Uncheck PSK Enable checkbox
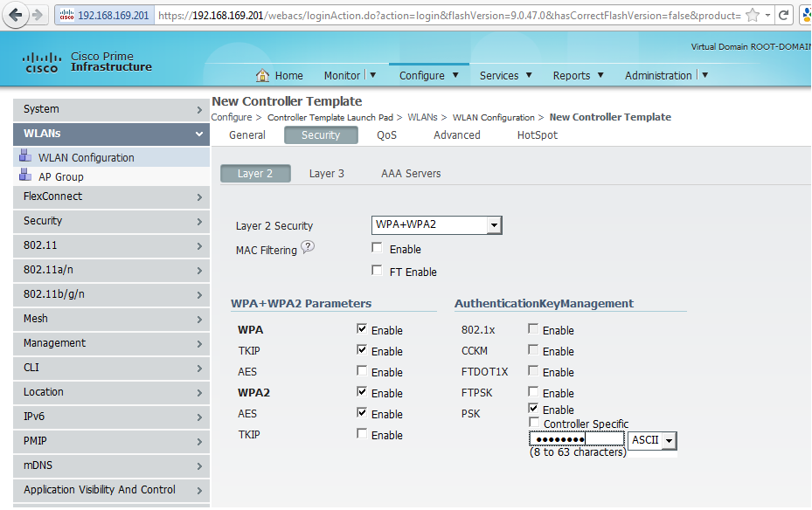812x510 pixels. click(533, 409)
